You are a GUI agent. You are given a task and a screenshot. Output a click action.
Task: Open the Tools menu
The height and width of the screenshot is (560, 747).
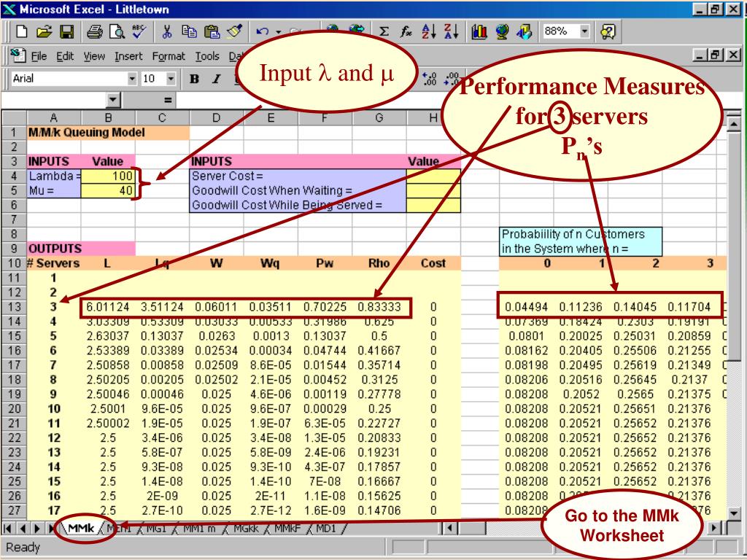click(x=206, y=56)
